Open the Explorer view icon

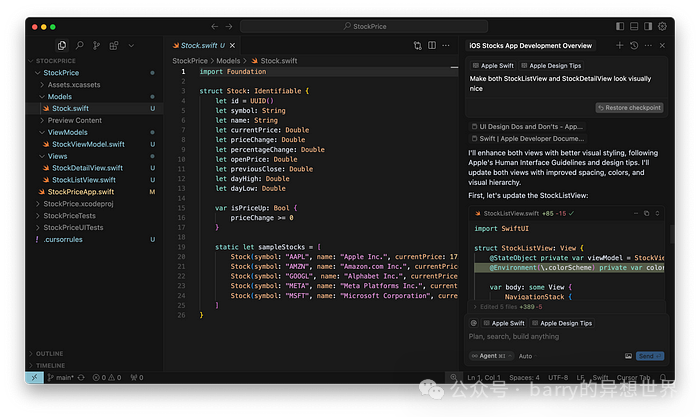point(62,45)
